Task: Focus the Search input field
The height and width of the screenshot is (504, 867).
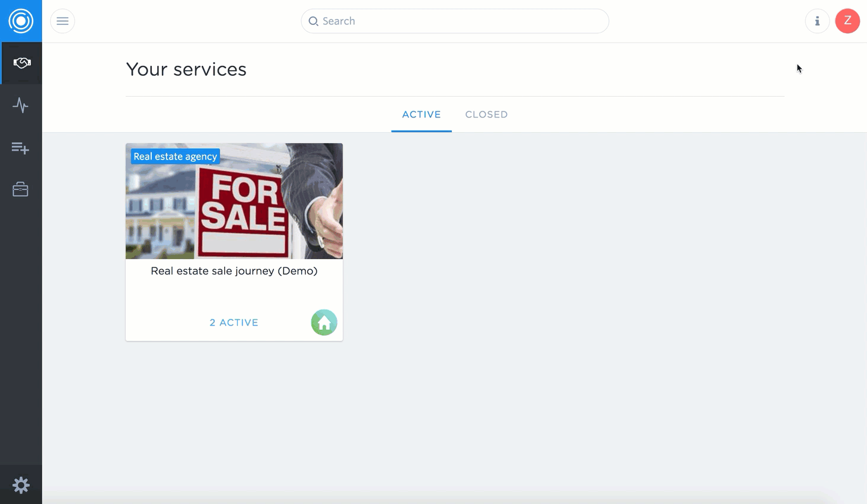Action: (x=455, y=21)
